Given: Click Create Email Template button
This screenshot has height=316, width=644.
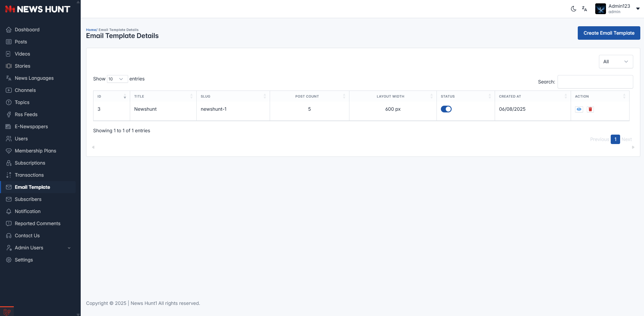Looking at the screenshot, I should click(609, 33).
